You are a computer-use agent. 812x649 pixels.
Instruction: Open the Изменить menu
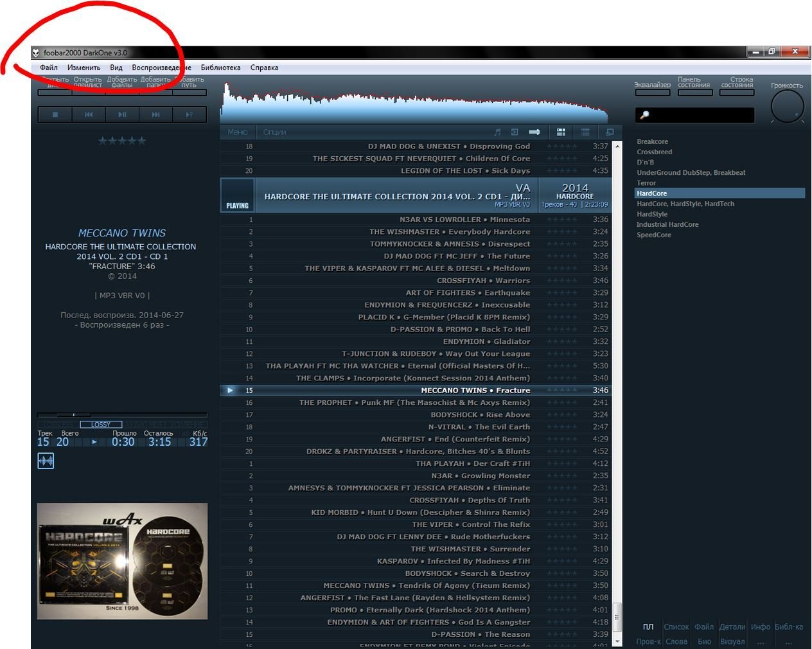click(x=84, y=67)
